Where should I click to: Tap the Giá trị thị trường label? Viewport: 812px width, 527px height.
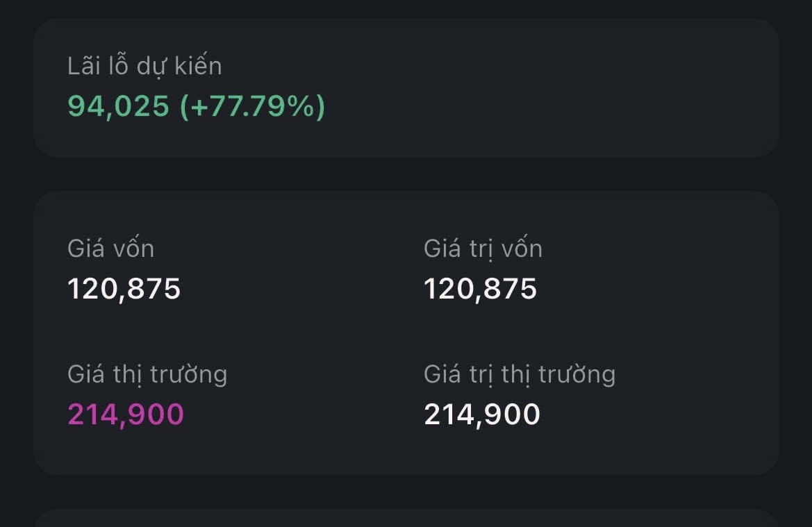point(519,374)
